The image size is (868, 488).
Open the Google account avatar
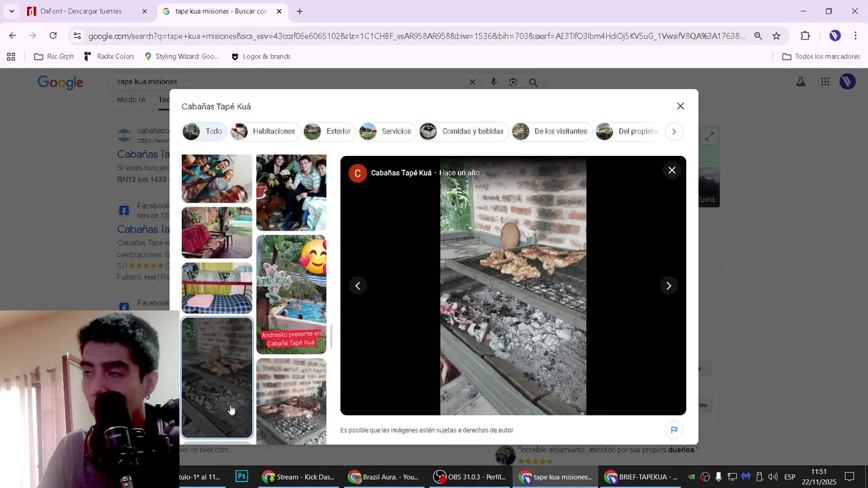[x=847, y=82]
